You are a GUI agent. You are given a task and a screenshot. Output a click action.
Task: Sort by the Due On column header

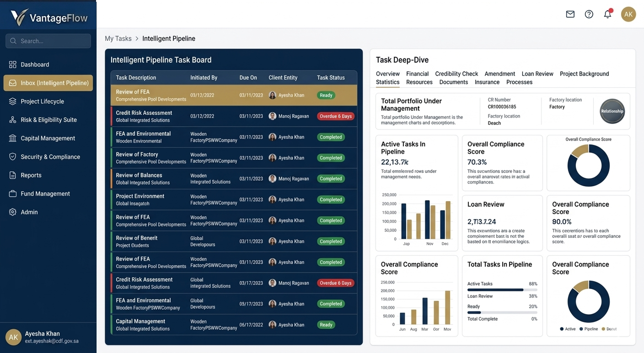[x=248, y=78]
